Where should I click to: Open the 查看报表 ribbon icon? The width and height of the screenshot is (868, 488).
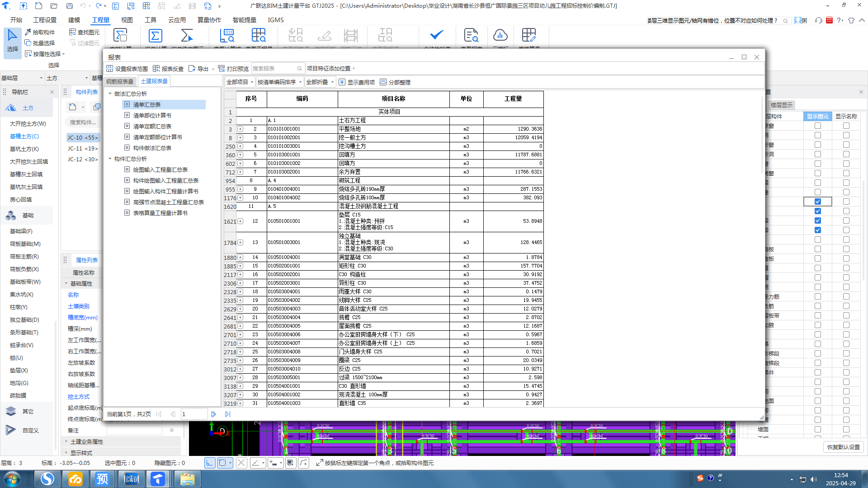[x=471, y=36]
